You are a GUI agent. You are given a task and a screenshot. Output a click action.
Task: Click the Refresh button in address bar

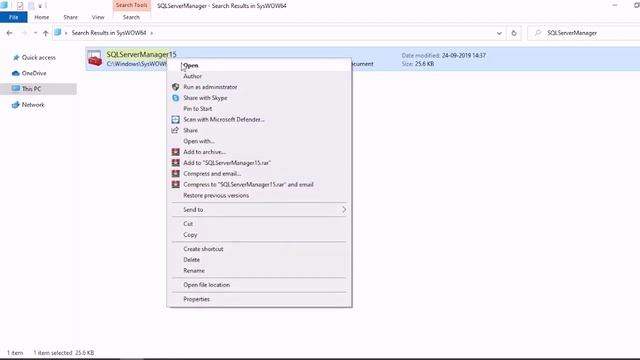click(x=514, y=33)
